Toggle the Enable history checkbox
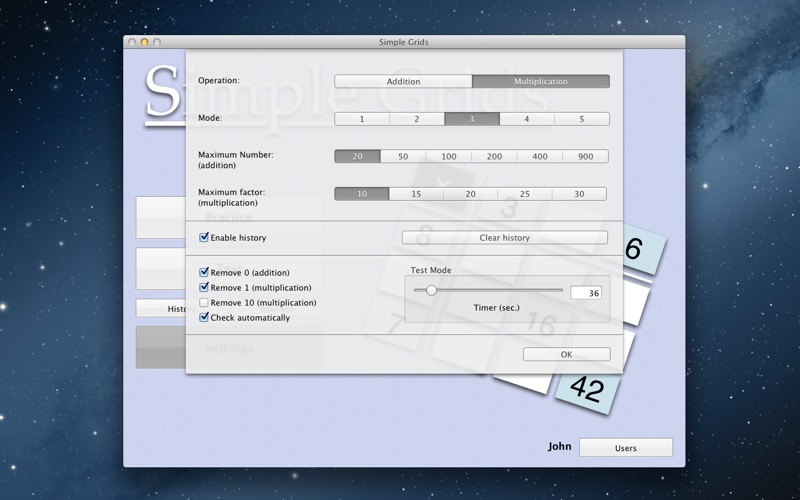 [x=204, y=237]
